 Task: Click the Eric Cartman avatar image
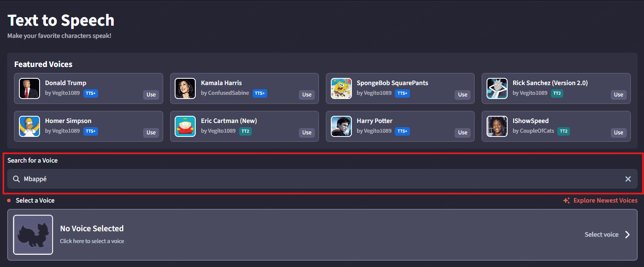click(185, 126)
